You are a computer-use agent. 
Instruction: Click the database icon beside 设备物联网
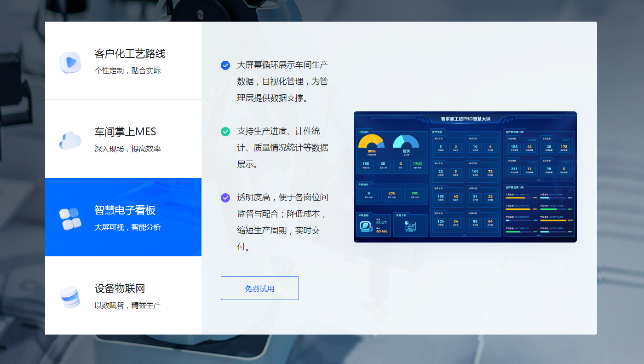click(70, 297)
